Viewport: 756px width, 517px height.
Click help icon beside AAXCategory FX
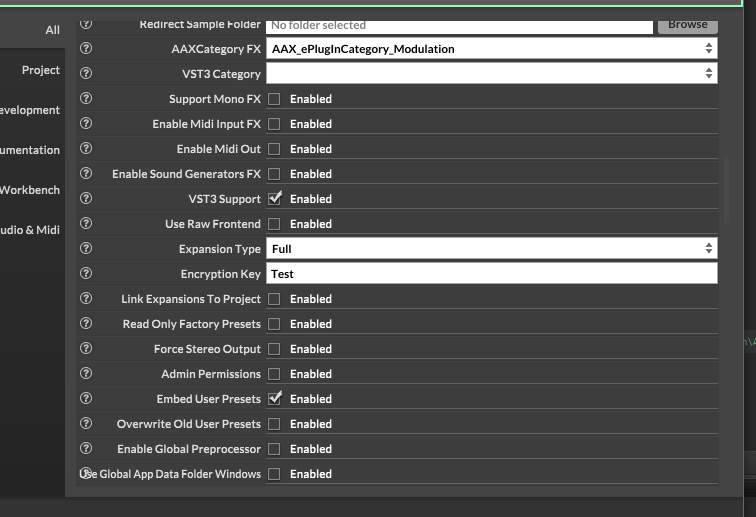86,48
